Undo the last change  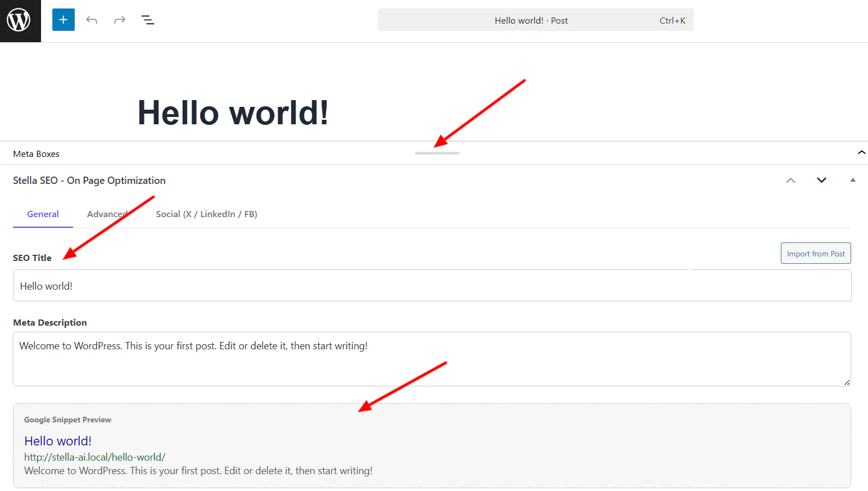pyautogui.click(x=92, y=20)
